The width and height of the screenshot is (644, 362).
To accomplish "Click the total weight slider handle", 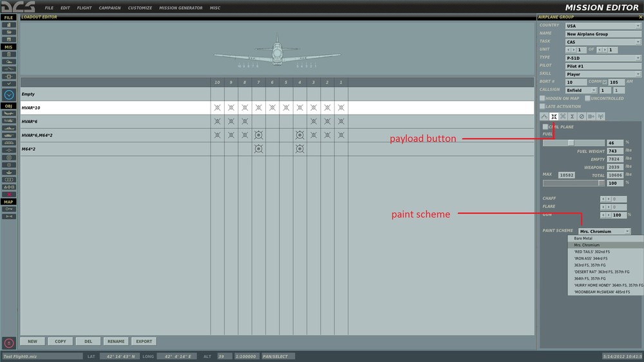I will [x=601, y=184].
